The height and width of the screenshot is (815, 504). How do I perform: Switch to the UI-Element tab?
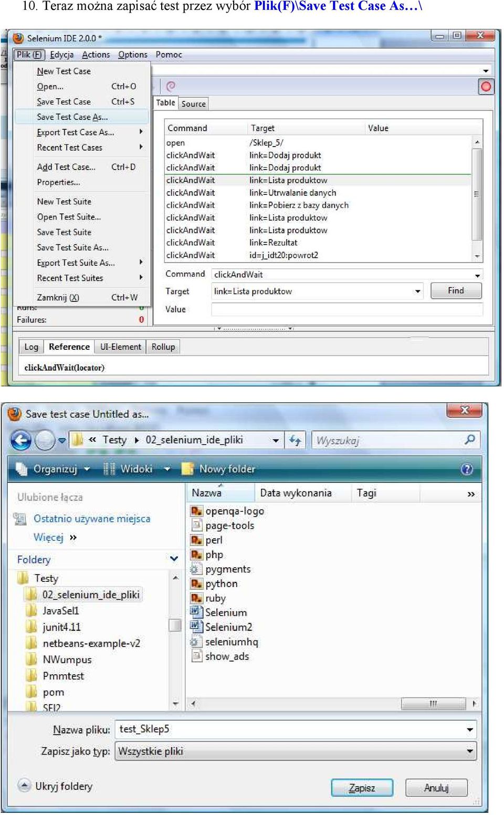tap(121, 347)
